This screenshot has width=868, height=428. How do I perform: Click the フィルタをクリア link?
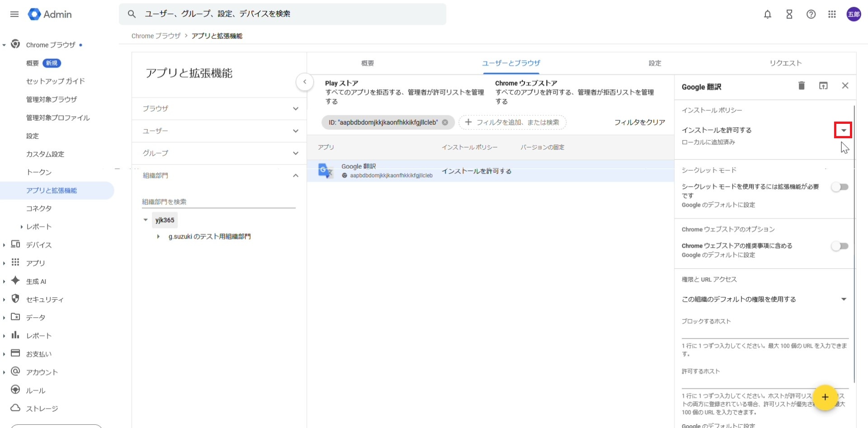click(x=639, y=122)
